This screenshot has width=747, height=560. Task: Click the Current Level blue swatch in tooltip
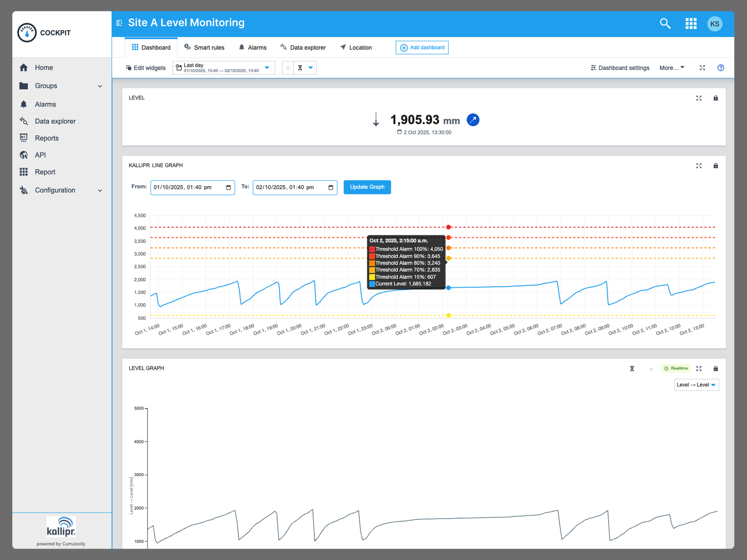click(x=372, y=284)
